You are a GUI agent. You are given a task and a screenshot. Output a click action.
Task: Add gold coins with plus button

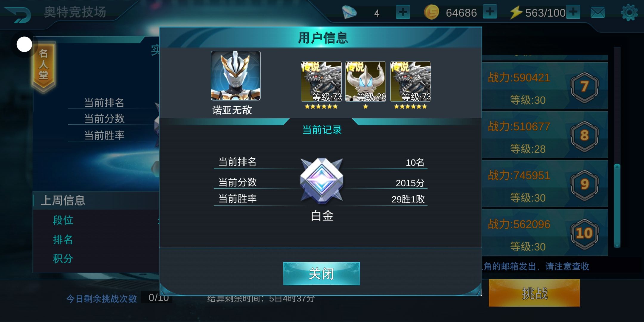pyautogui.click(x=490, y=12)
